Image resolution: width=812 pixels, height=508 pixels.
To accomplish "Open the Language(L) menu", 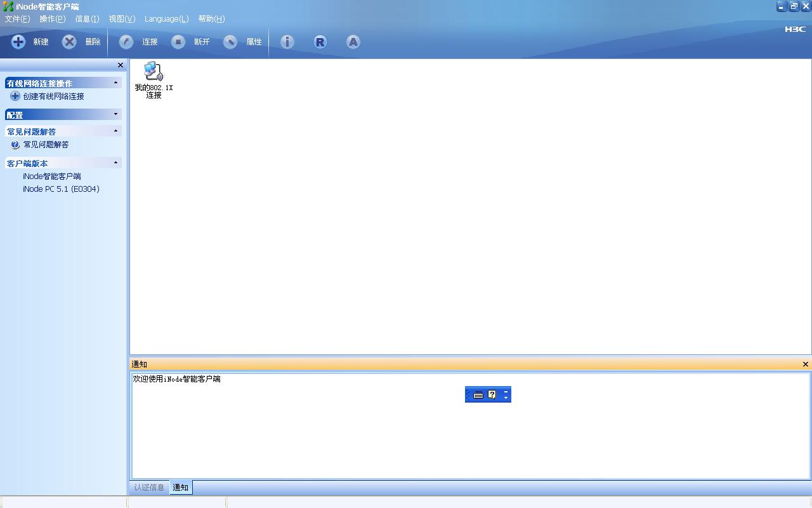I will click(167, 19).
